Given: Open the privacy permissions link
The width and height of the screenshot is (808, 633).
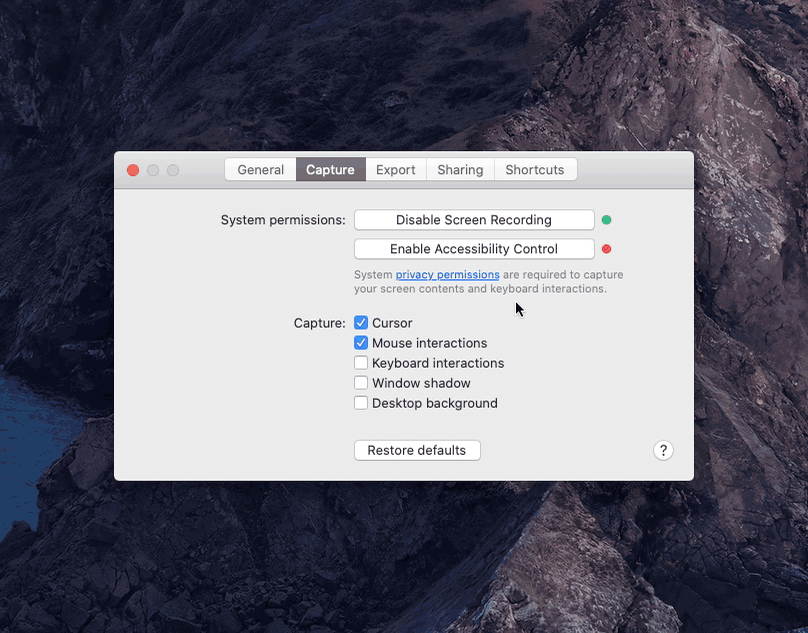Looking at the screenshot, I should tap(447, 275).
